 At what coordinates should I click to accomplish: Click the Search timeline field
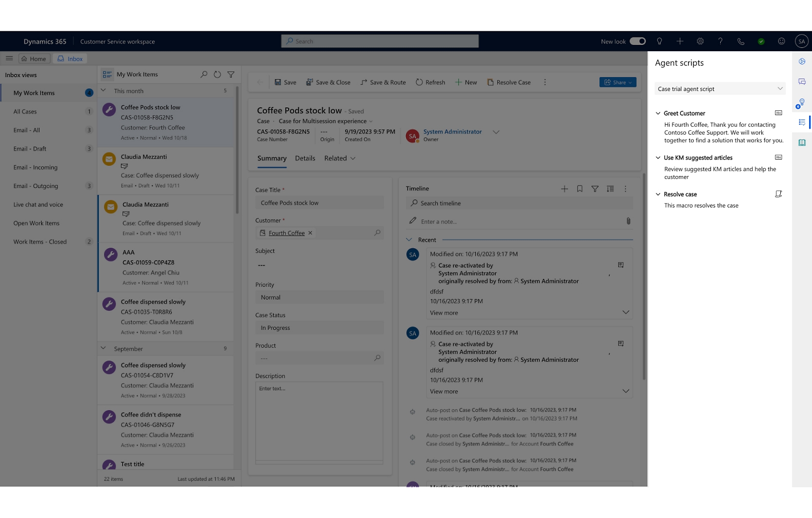click(519, 203)
